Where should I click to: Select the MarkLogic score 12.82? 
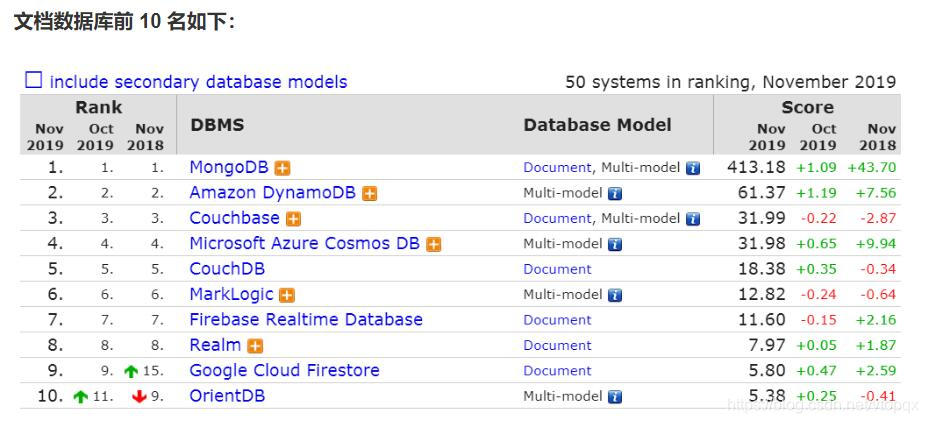pos(762,294)
